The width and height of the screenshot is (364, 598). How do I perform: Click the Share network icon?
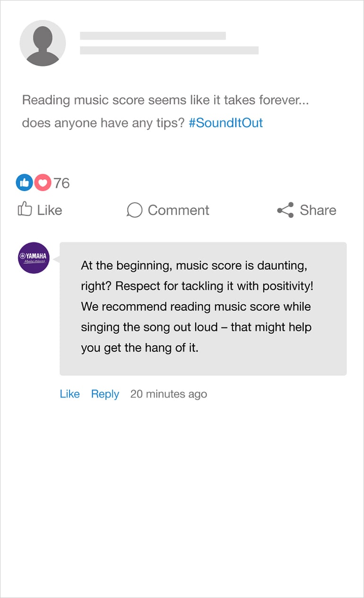[285, 210]
